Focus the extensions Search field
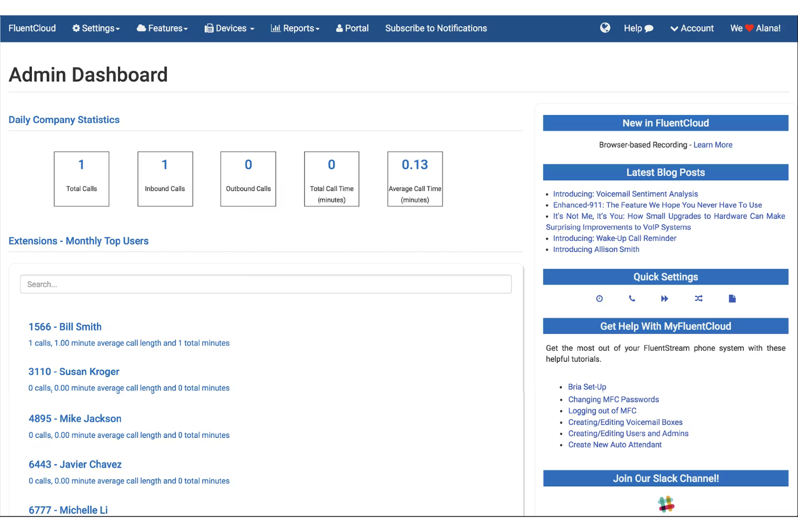798x532 pixels. [266, 284]
